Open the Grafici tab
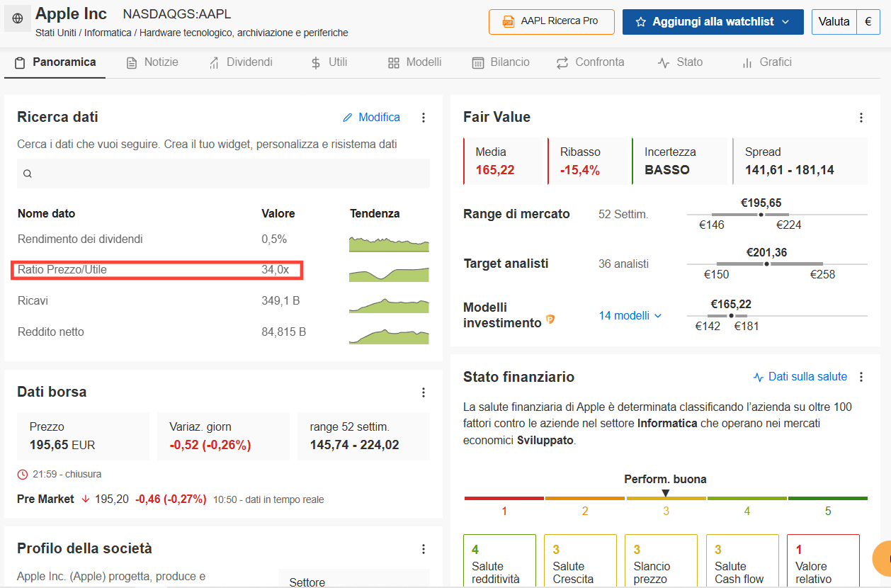 click(x=766, y=62)
